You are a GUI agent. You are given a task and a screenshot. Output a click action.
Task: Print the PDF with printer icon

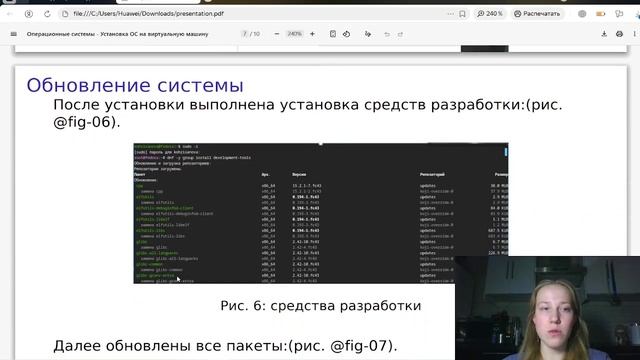coord(619,34)
